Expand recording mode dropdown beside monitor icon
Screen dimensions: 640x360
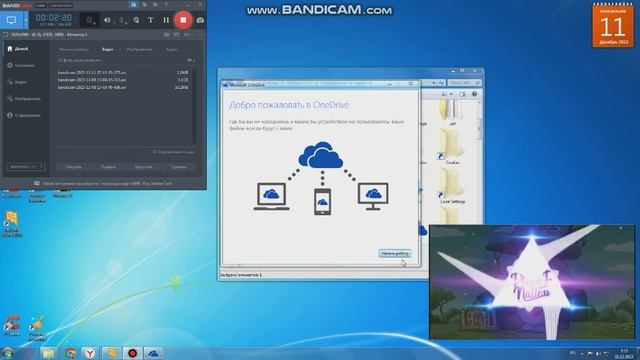pyautogui.click(x=26, y=20)
